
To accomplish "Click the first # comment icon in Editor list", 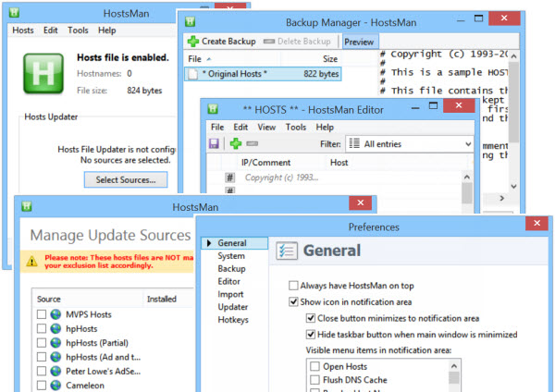I will [230, 178].
